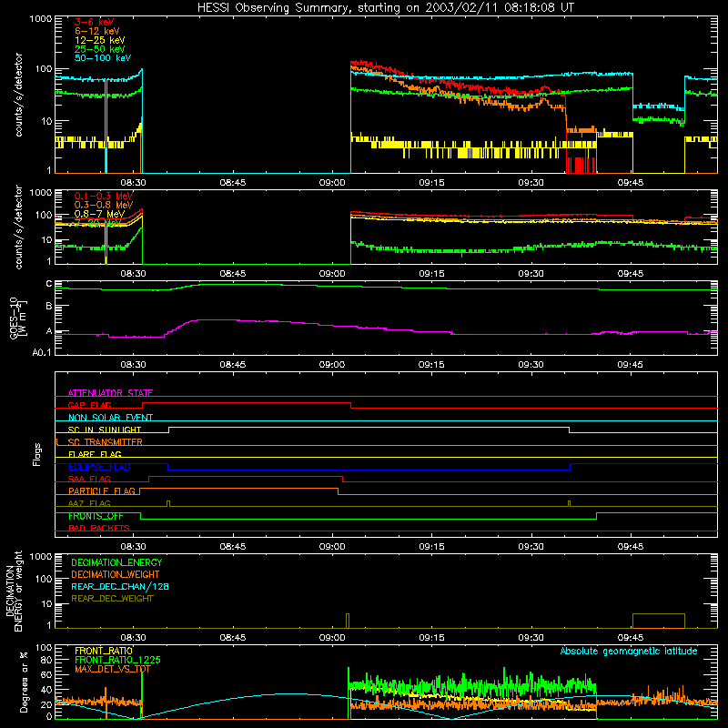Screen dimensions: 728x728
Task: Click the 40 tick label of the bottom panel
Action: tap(47, 690)
